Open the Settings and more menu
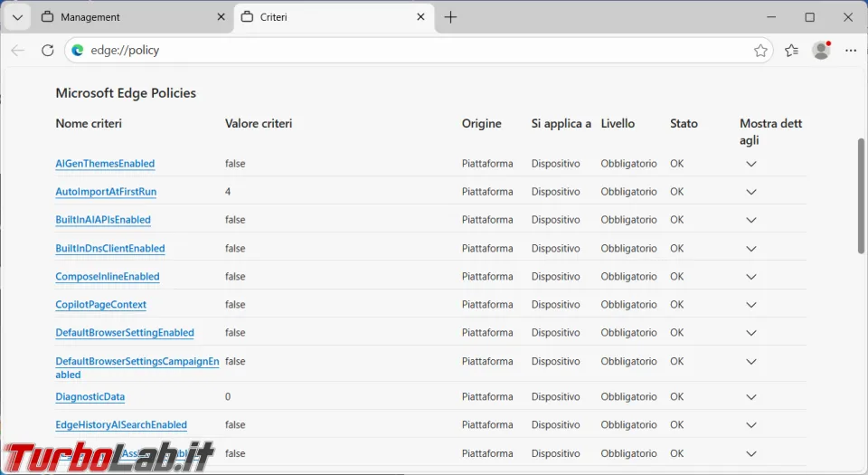Screen dimensions: 868x475 (851, 51)
